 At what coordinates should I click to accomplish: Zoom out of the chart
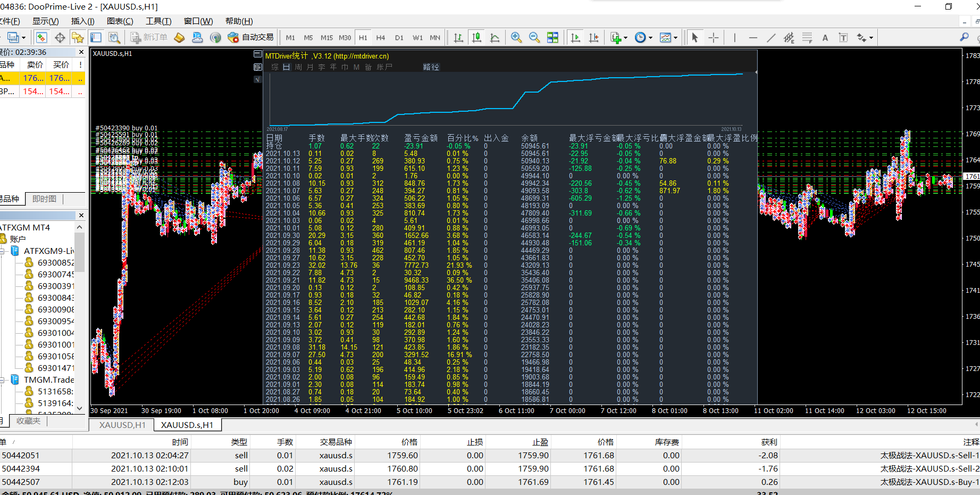(x=534, y=37)
